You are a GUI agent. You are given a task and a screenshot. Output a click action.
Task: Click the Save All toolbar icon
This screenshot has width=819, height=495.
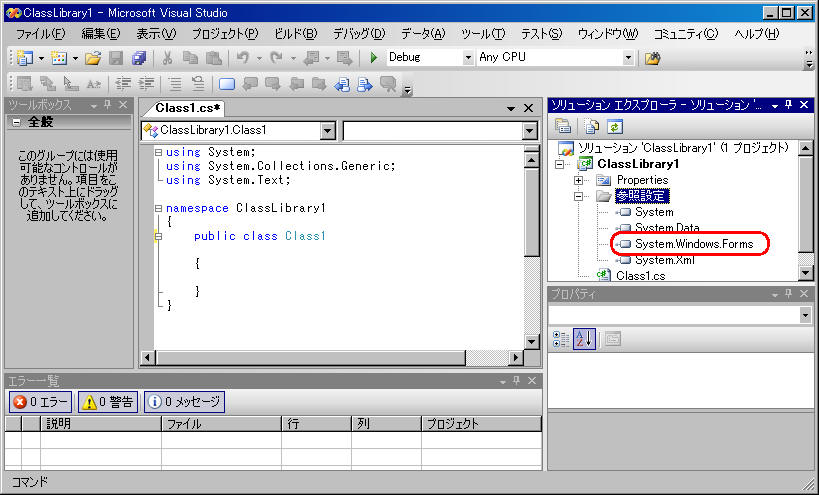click(139, 58)
